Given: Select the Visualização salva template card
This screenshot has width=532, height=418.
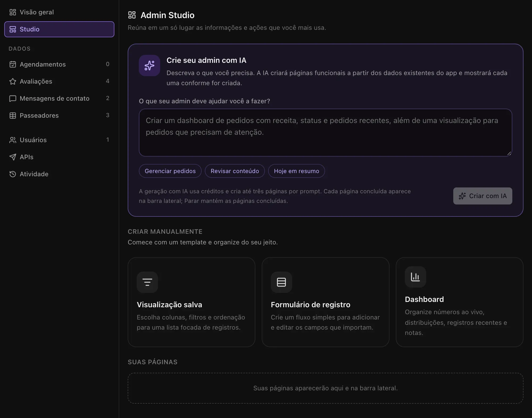Looking at the screenshot, I should tap(192, 302).
